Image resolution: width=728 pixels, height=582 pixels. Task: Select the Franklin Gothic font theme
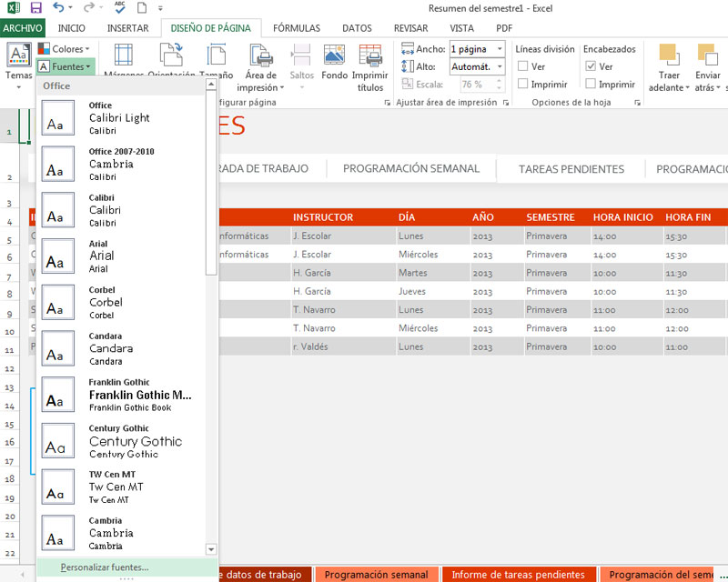click(x=122, y=395)
